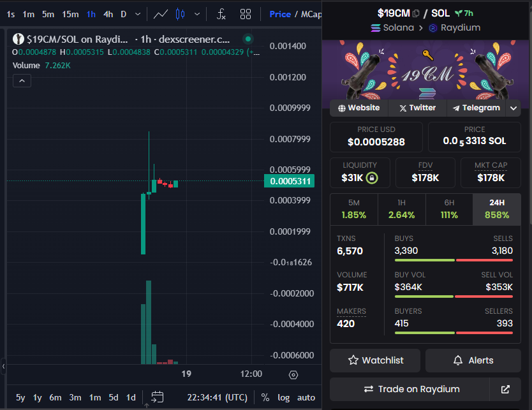Select the 1s timeframe
532x410 pixels.
10,14
